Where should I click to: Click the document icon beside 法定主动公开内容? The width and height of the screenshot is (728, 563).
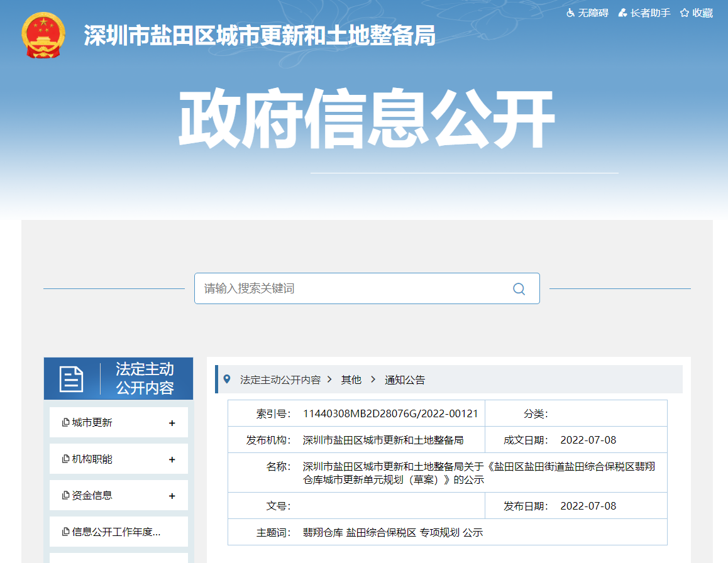71,379
